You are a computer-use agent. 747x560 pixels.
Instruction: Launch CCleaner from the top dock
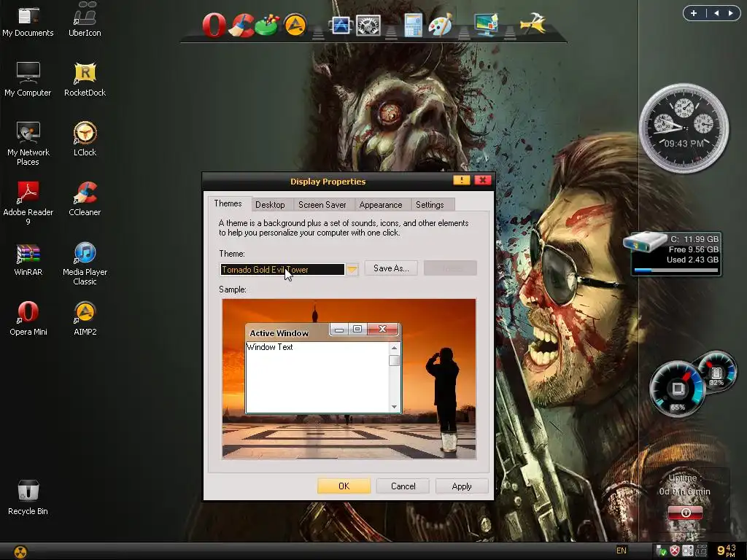coord(243,24)
